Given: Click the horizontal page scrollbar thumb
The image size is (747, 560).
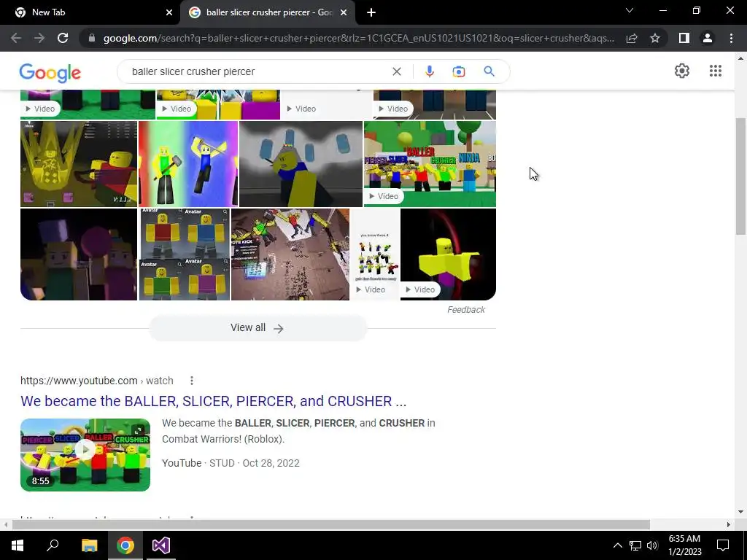Looking at the screenshot, I should [x=330, y=524].
